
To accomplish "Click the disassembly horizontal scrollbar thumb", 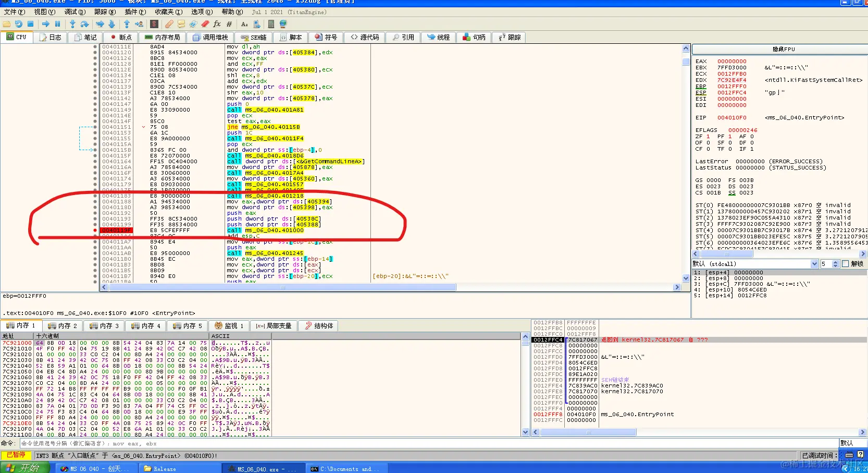I will coord(282,287).
